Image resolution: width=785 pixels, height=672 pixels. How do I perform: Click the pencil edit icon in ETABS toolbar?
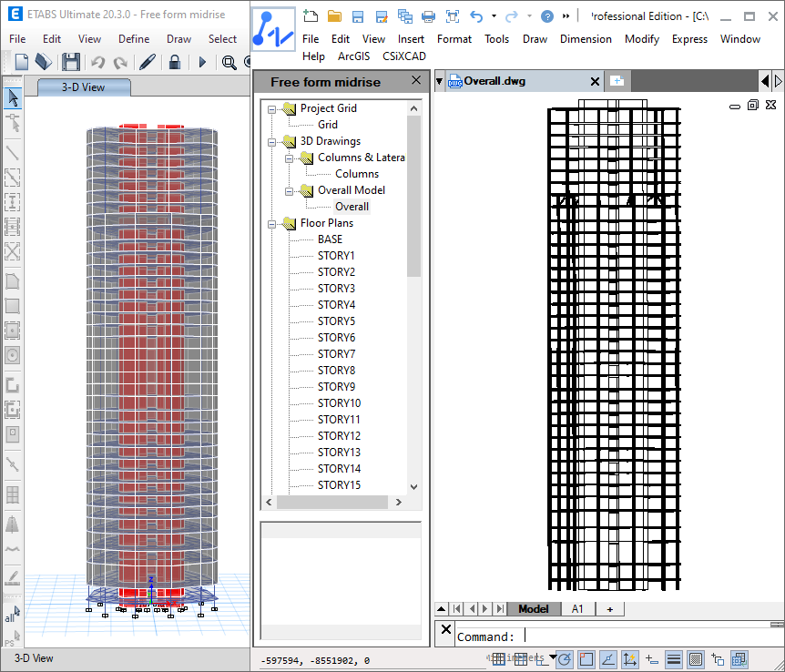tap(147, 62)
